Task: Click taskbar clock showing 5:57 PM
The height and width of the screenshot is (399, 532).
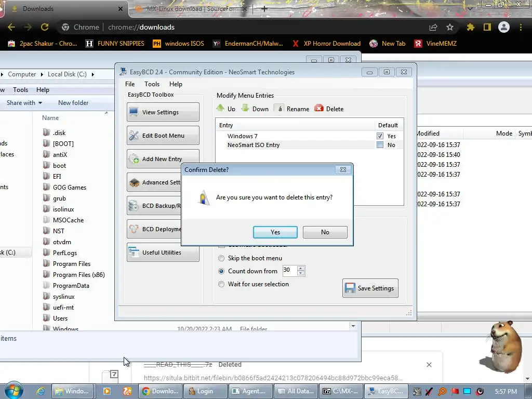Action: point(506,392)
